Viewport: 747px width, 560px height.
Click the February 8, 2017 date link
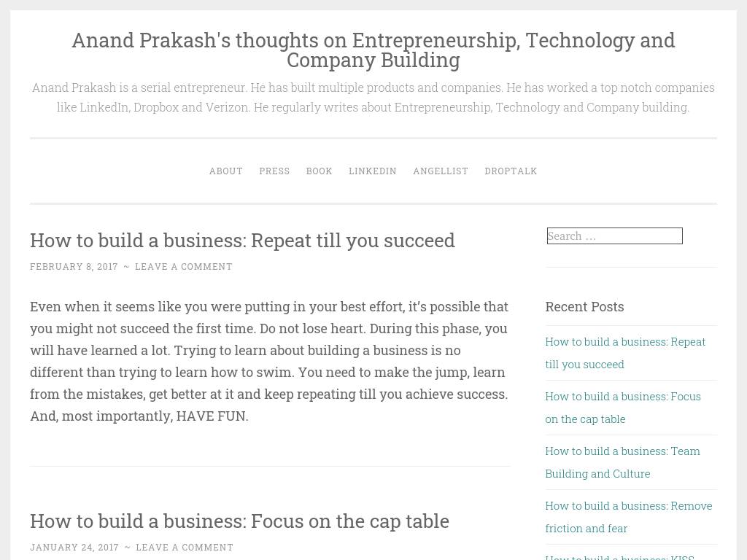pyautogui.click(x=74, y=267)
